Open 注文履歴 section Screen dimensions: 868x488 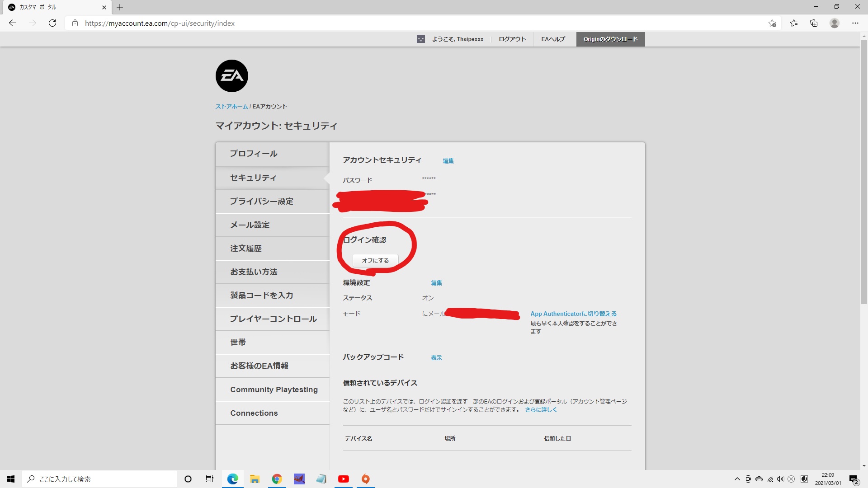272,249
